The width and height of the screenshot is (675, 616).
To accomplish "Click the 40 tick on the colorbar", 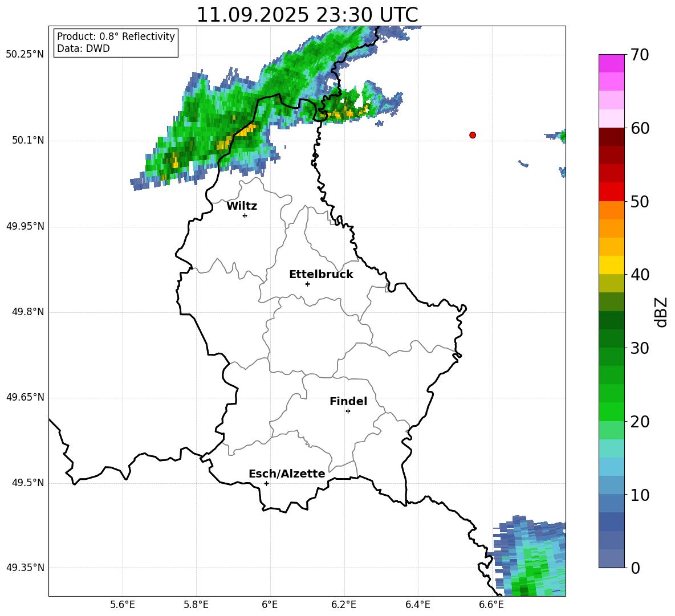I will [x=639, y=275].
